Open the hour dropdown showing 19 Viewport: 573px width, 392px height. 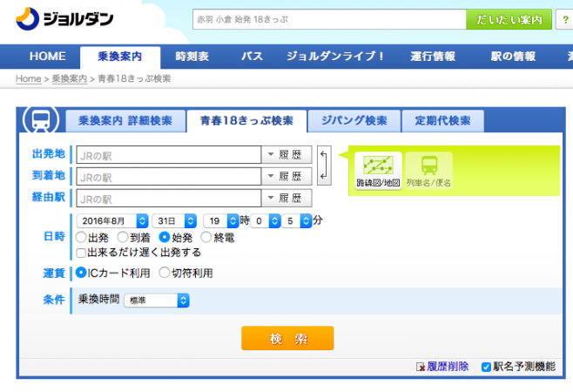click(221, 221)
